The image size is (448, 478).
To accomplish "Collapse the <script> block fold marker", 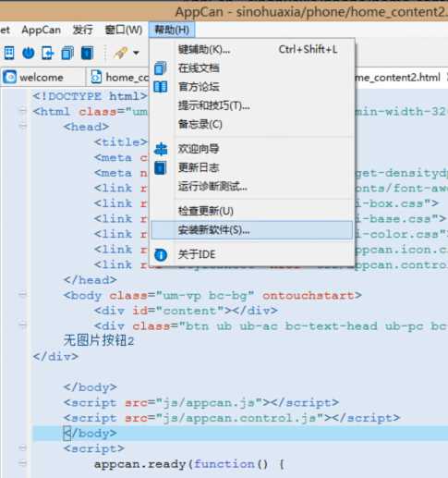I will click(22, 447).
